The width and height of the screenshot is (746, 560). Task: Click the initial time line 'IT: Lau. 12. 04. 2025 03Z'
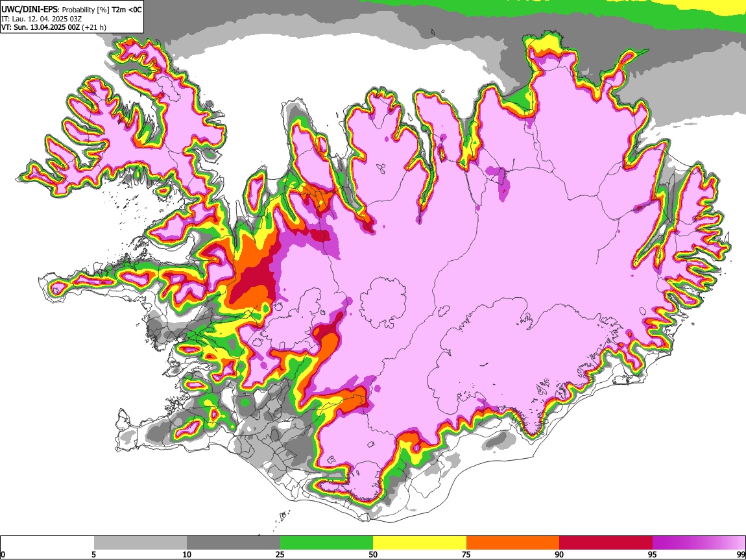coord(42,19)
